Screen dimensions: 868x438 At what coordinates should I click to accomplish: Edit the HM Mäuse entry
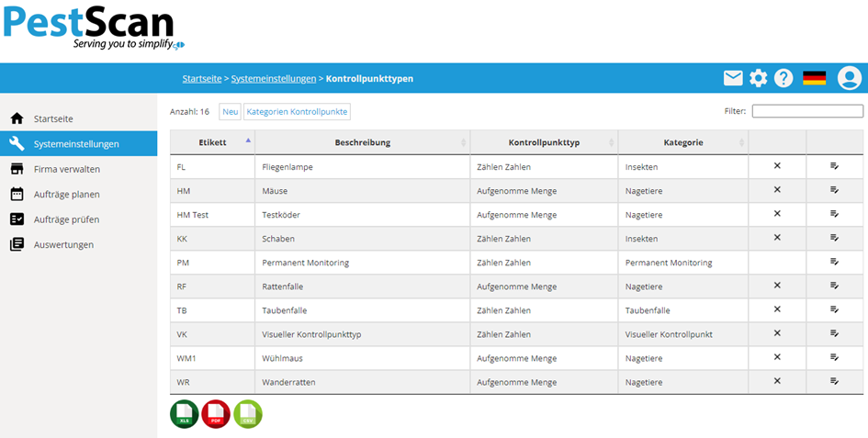click(x=835, y=190)
